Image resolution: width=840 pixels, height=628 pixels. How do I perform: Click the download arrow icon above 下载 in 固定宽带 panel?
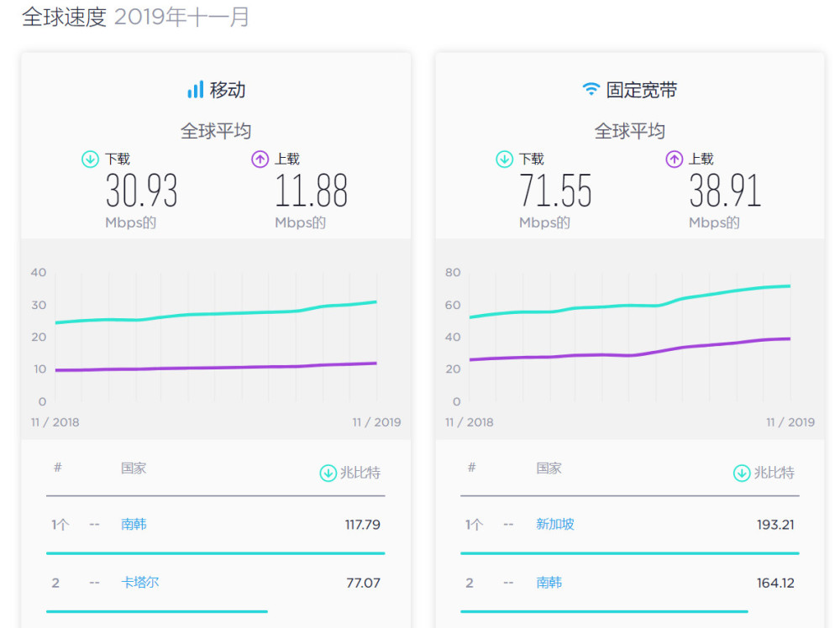504,159
